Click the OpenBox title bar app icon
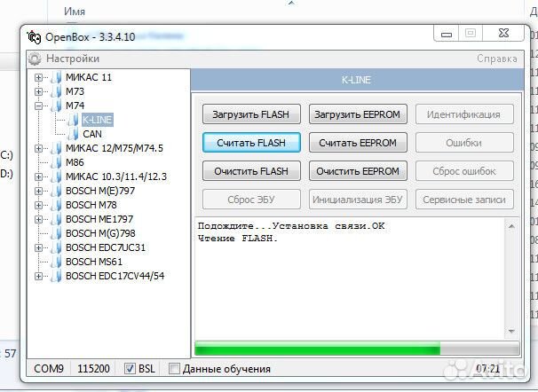 (35, 36)
